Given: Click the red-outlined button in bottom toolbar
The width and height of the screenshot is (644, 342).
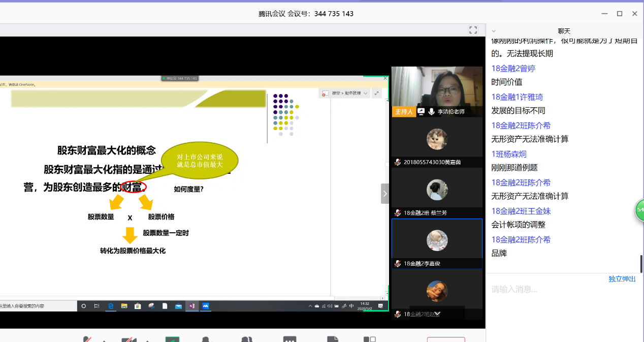Looking at the screenshot, I should pos(445,339).
